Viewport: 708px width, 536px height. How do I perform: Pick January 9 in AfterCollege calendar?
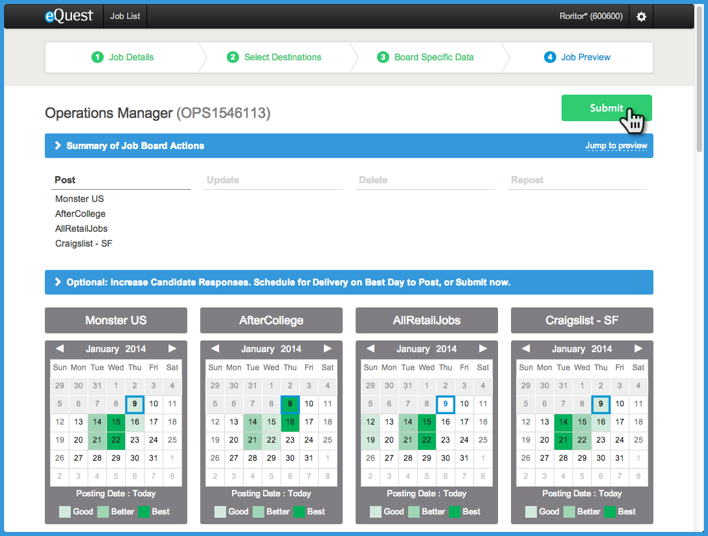(290, 404)
